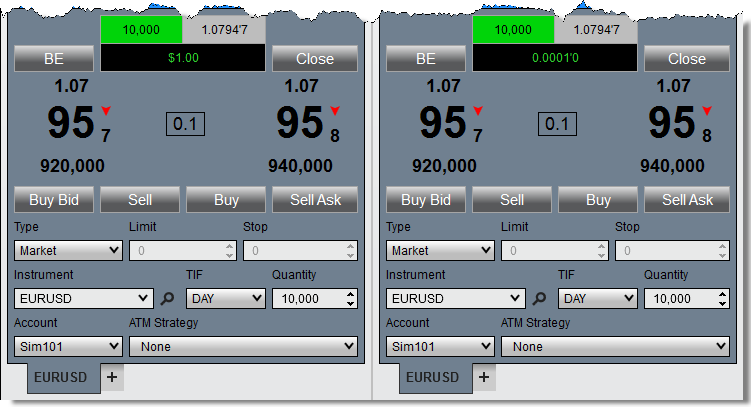
Task: Open the Type dropdown in left panel
Action: [x=68, y=250]
